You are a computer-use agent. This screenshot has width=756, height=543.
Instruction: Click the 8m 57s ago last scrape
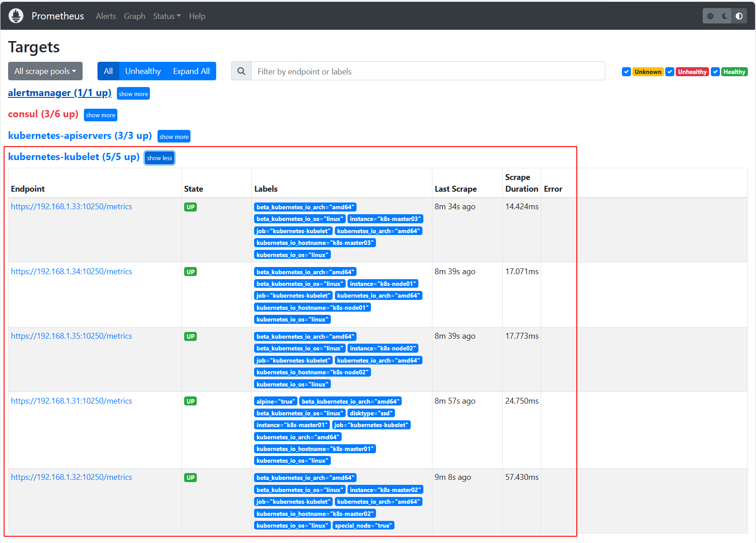pos(455,401)
